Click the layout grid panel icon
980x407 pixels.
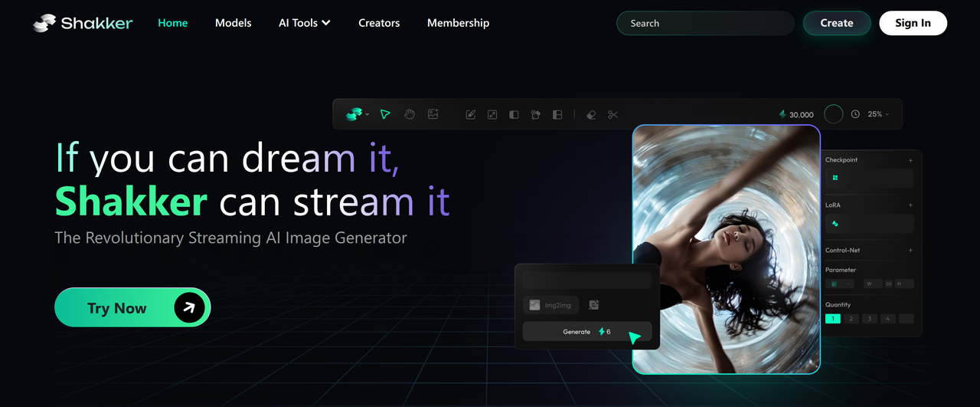557,114
